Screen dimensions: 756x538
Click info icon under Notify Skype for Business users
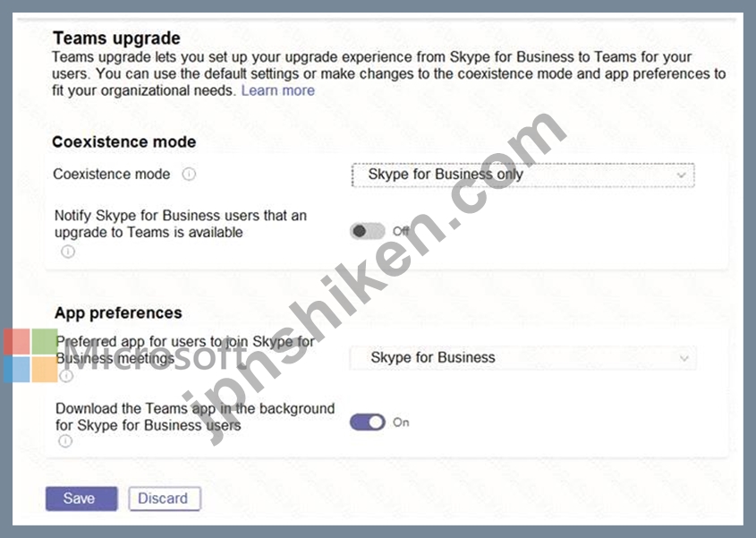tap(68, 252)
